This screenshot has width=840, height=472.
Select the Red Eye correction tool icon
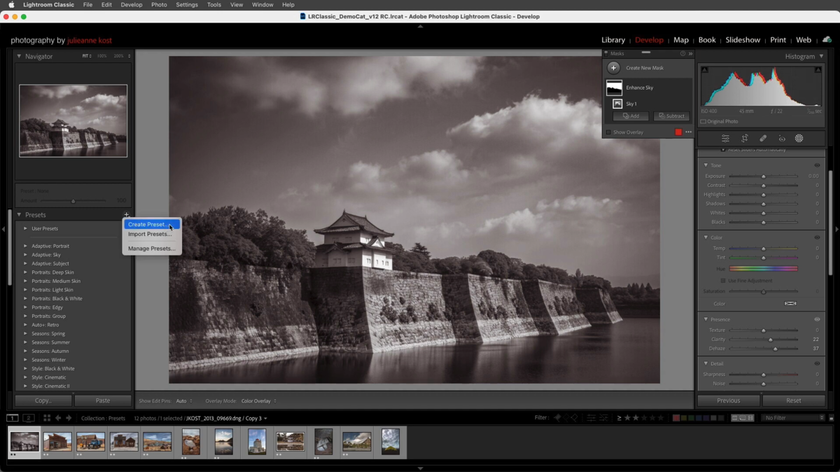tap(782, 138)
